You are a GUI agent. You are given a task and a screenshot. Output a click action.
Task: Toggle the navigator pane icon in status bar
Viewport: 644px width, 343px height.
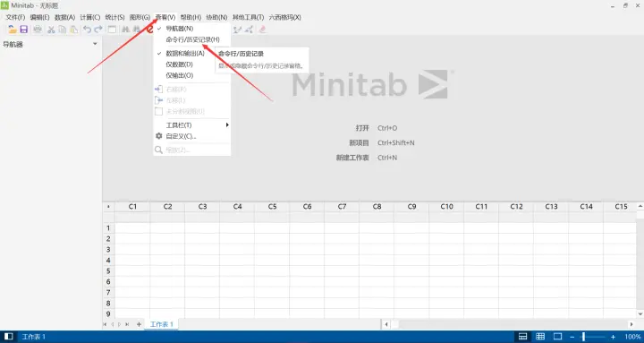8,337
